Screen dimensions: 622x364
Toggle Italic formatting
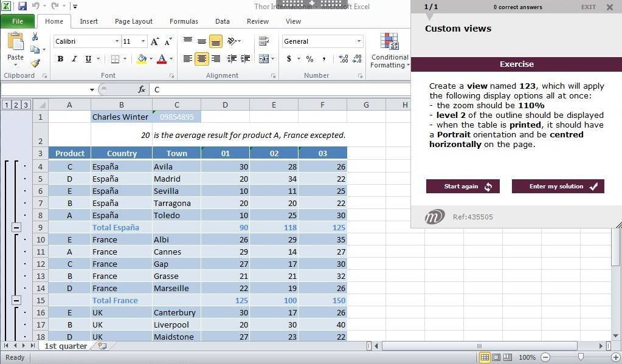click(x=74, y=59)
